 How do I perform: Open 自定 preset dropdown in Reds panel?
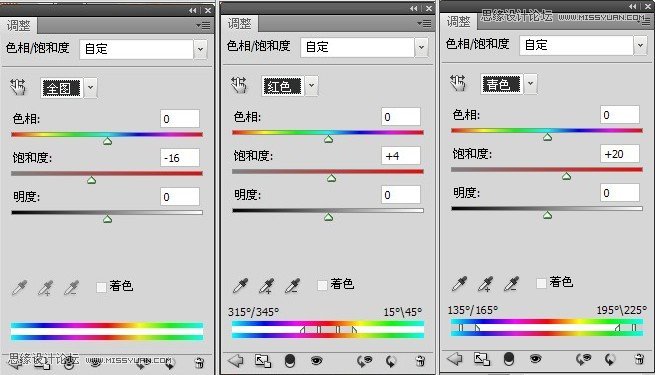(x=421, y=47)
